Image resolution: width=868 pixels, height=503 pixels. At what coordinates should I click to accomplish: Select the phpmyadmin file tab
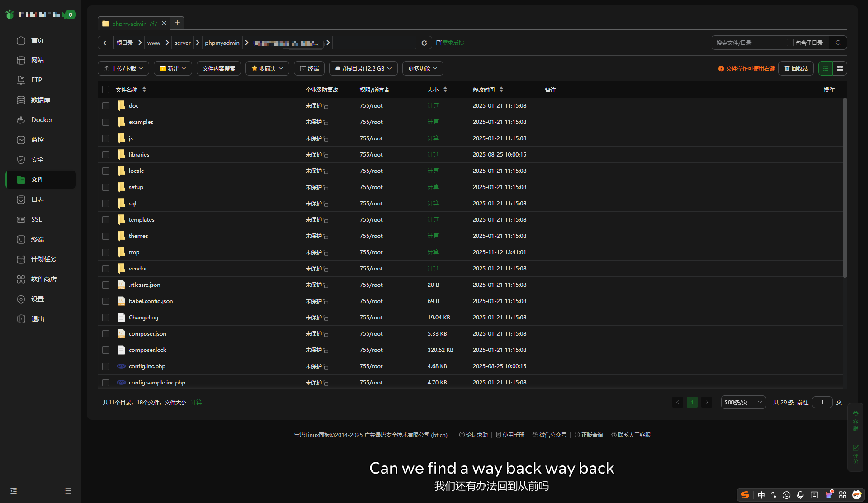click(x=134, y=24)
